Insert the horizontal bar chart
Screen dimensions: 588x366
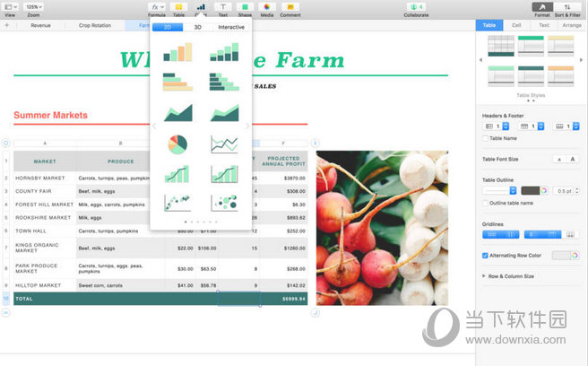pos(177,82)
